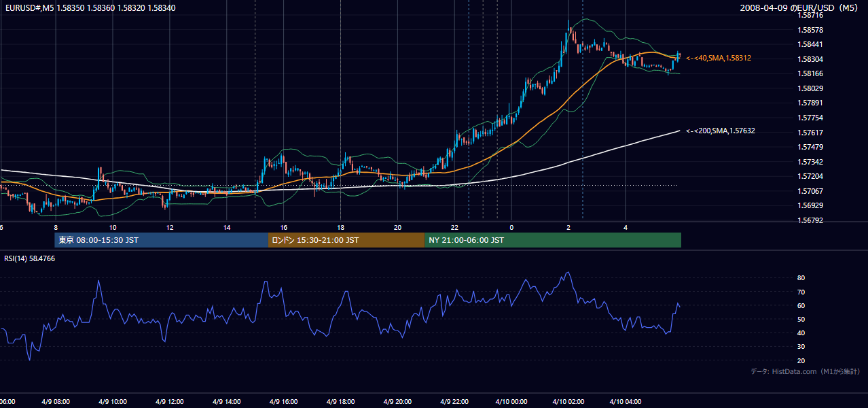
Task: Click the 4/9 10:00 time axis label
Action: pos(113,401)
